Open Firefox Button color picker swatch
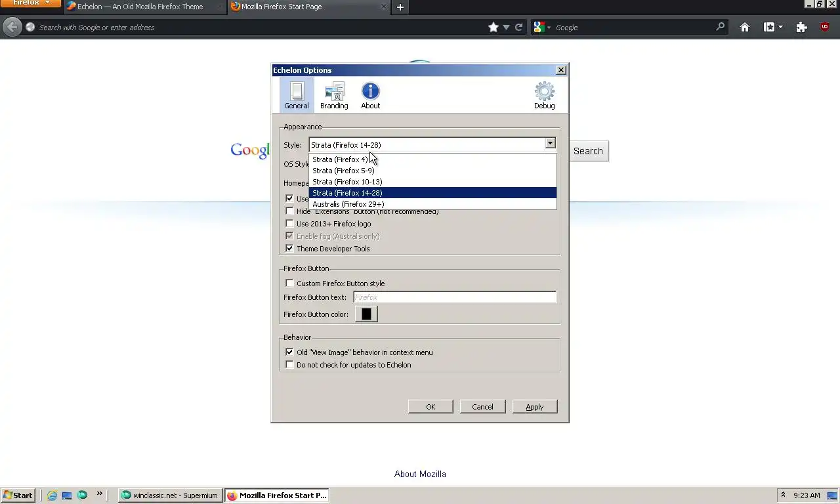Viewport: 840px width, 504px height. pos(366,314)
